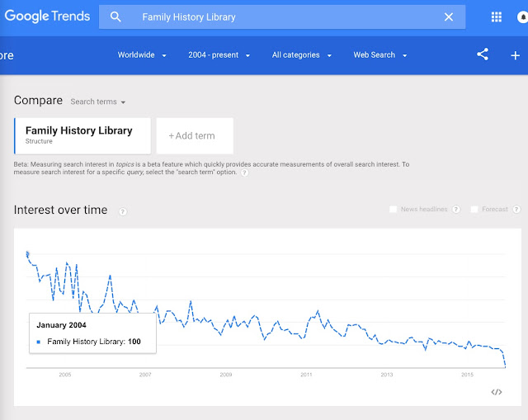
Task: Select the Family History Library term card
Action: coord(82,135)
